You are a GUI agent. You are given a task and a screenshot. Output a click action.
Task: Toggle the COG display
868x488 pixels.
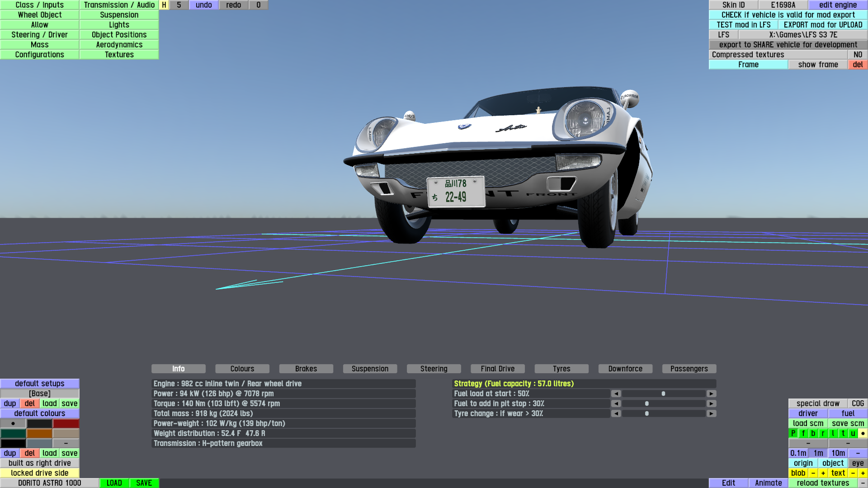pyautogui.click(x=858, y=404)
